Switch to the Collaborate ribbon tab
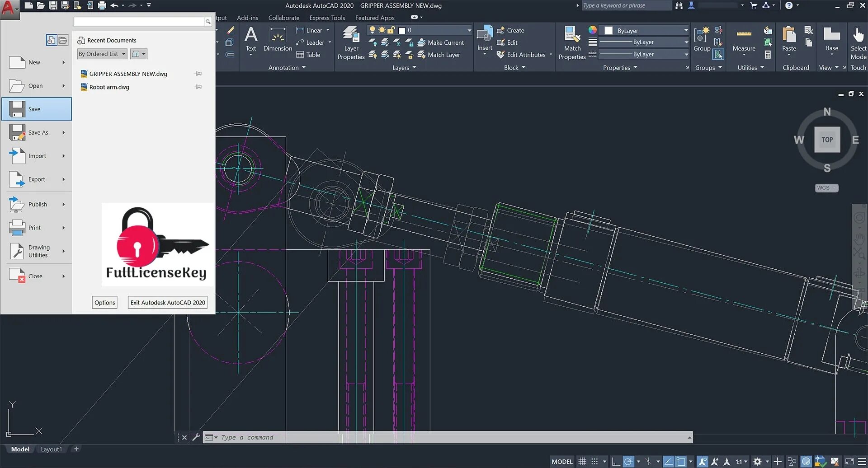868x468 pixels. tap(284, 18)
